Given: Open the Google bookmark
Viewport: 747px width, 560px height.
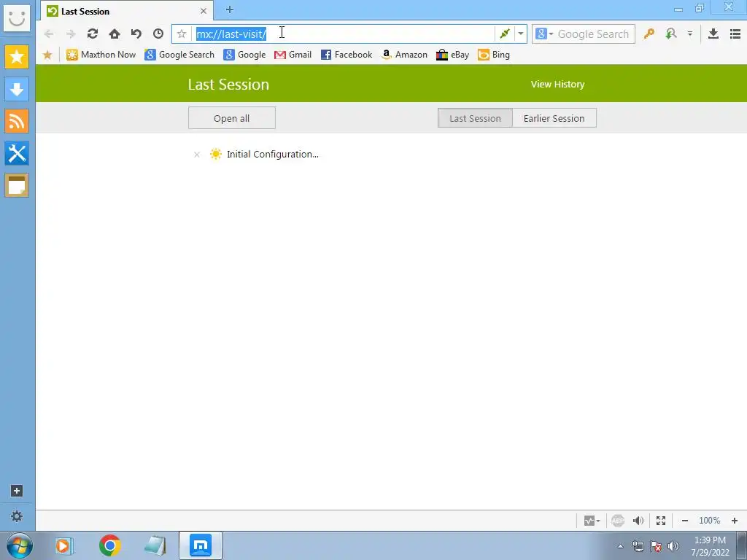Looking at the screenshot, I should [x=245, y=55].
